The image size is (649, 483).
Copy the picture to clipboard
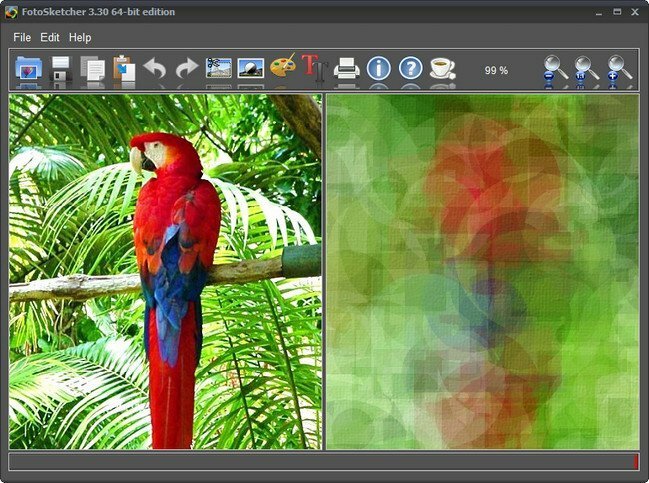(93, 70)
